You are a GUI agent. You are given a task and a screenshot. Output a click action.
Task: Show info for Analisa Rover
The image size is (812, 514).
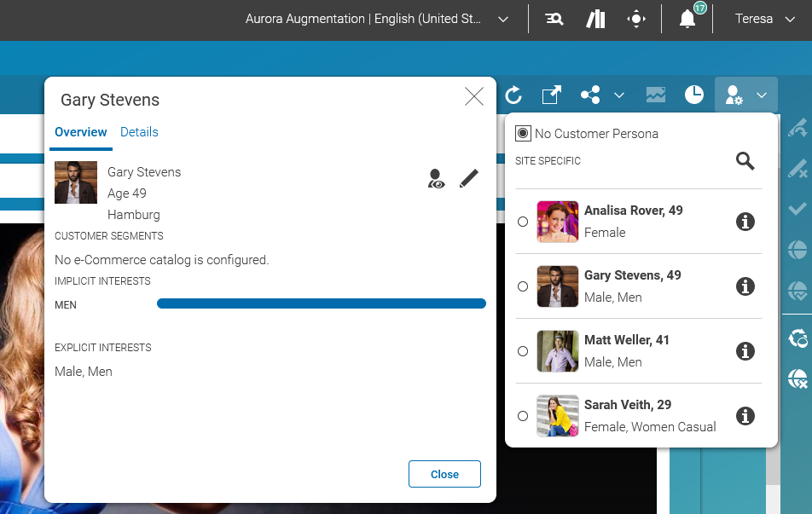pos(745,222)
